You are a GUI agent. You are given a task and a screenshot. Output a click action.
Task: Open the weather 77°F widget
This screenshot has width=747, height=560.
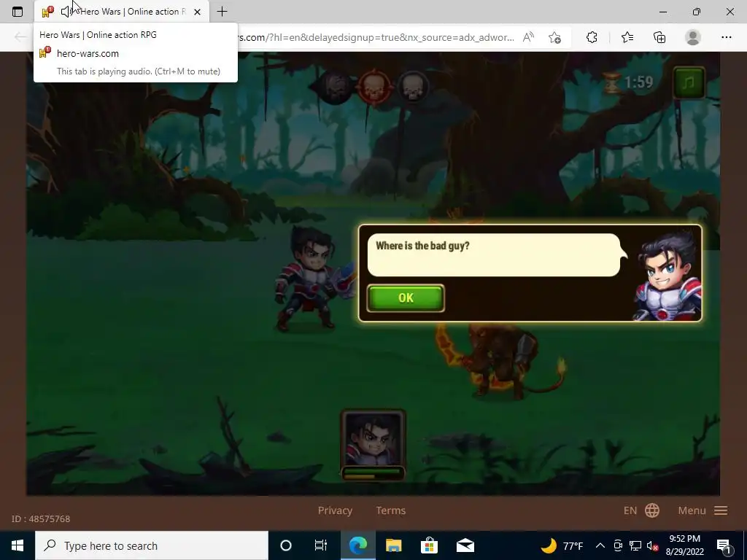tap(562, 545)
